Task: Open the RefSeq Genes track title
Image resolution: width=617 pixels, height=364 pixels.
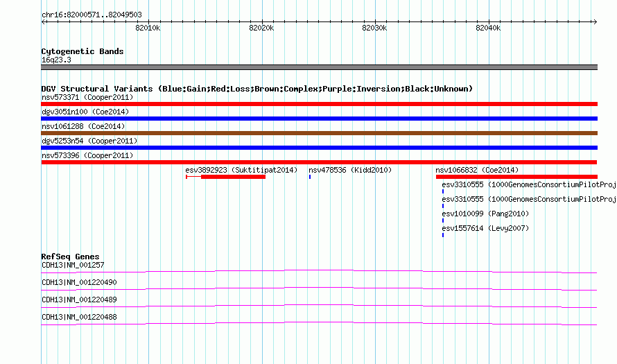Action: click(x=70, y=257)
